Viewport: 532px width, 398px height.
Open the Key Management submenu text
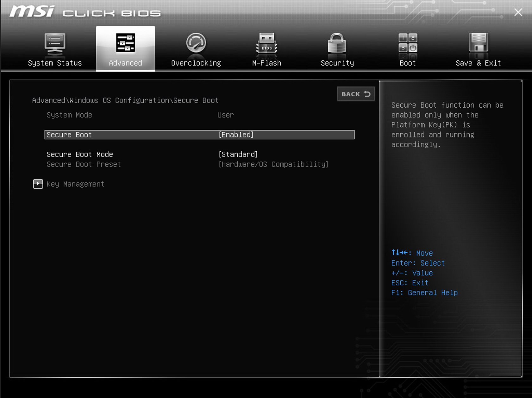coord(75,184)
